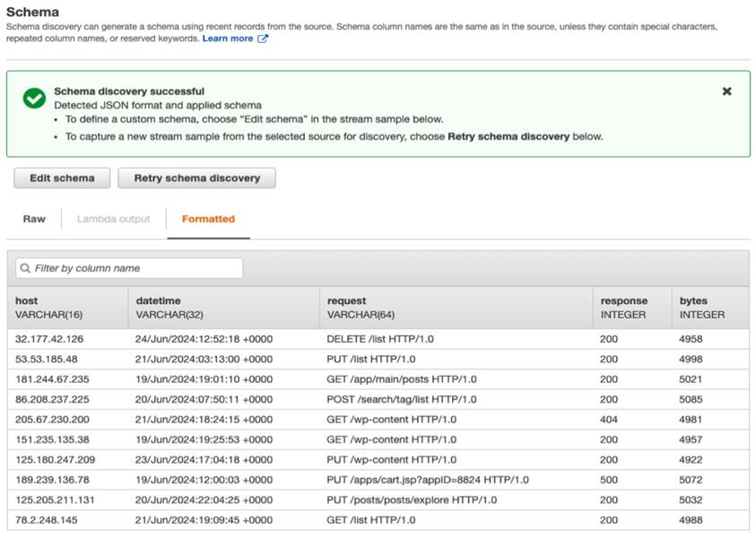Click the response column header

[623, 301]
